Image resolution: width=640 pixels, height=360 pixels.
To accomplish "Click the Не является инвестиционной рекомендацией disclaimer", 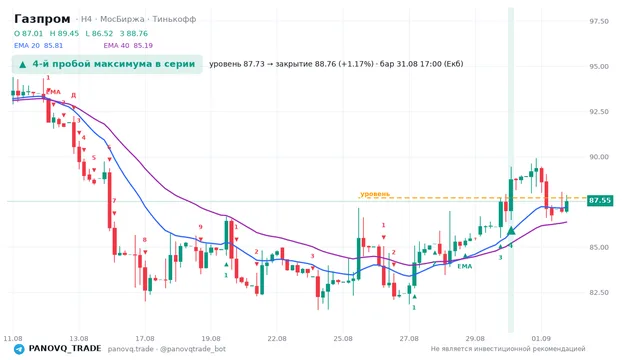I will tap(508, 349).
